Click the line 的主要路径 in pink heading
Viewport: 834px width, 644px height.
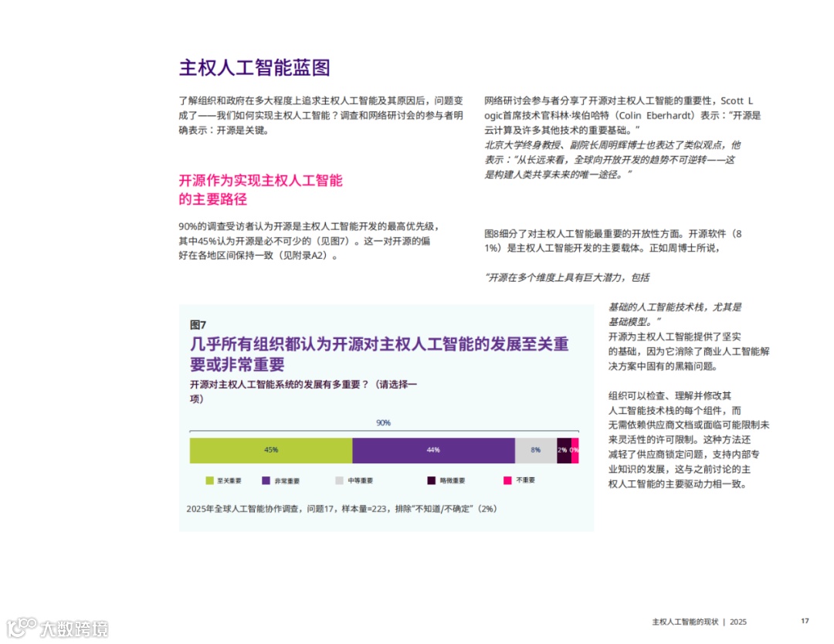[x=213, y=199]
